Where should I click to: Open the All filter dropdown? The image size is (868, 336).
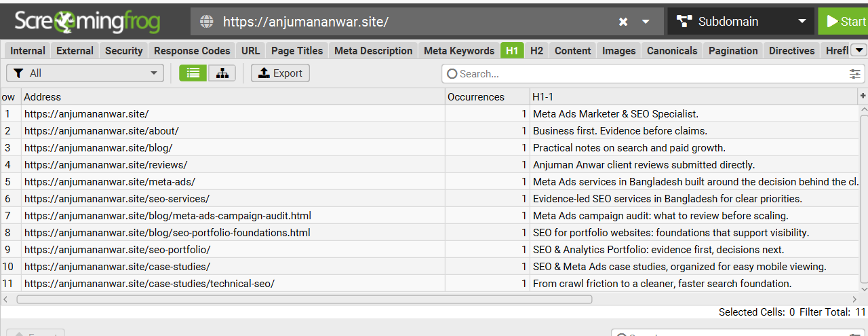85,73
